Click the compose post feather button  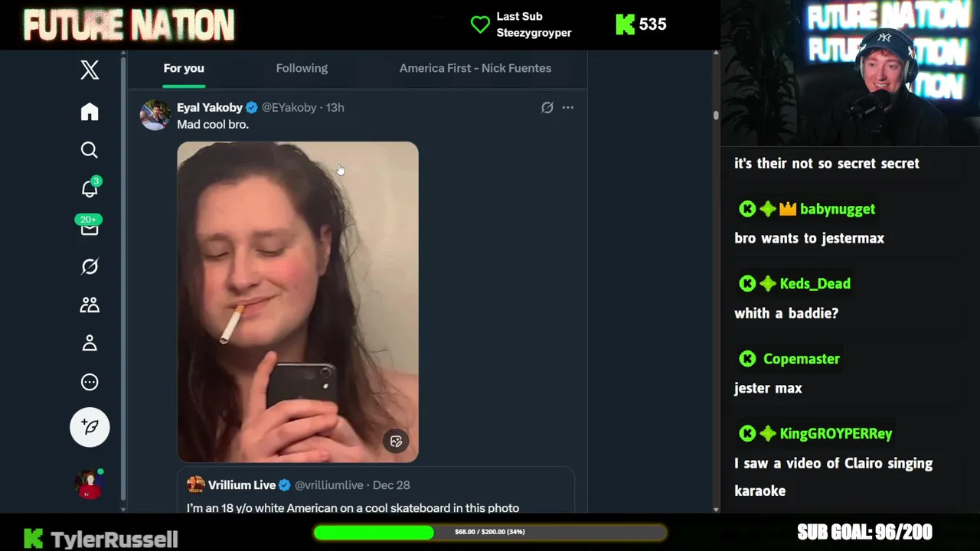[90, 427]
